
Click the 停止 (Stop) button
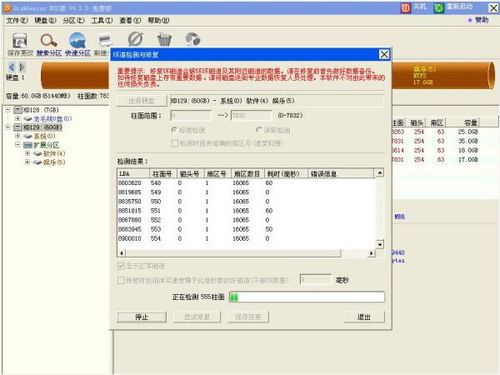pyautogui.click(x=142, y=317)
